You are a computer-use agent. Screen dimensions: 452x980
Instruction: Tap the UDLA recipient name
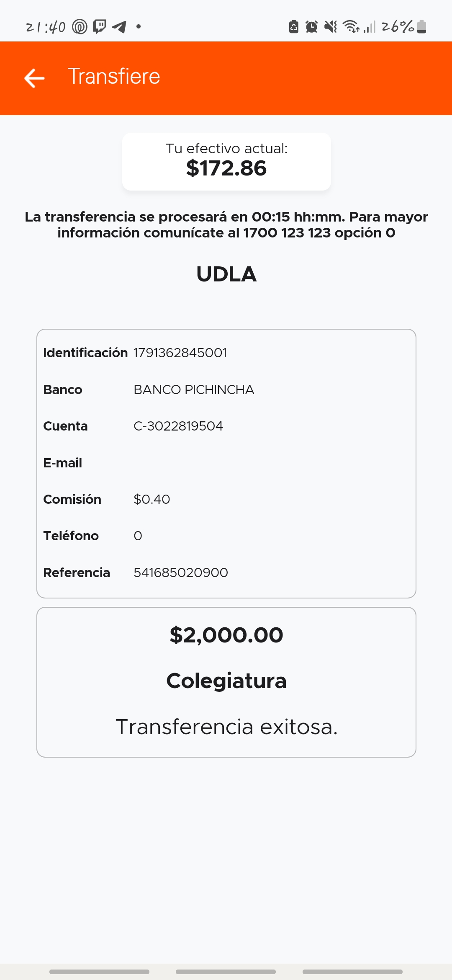point(226,274)
